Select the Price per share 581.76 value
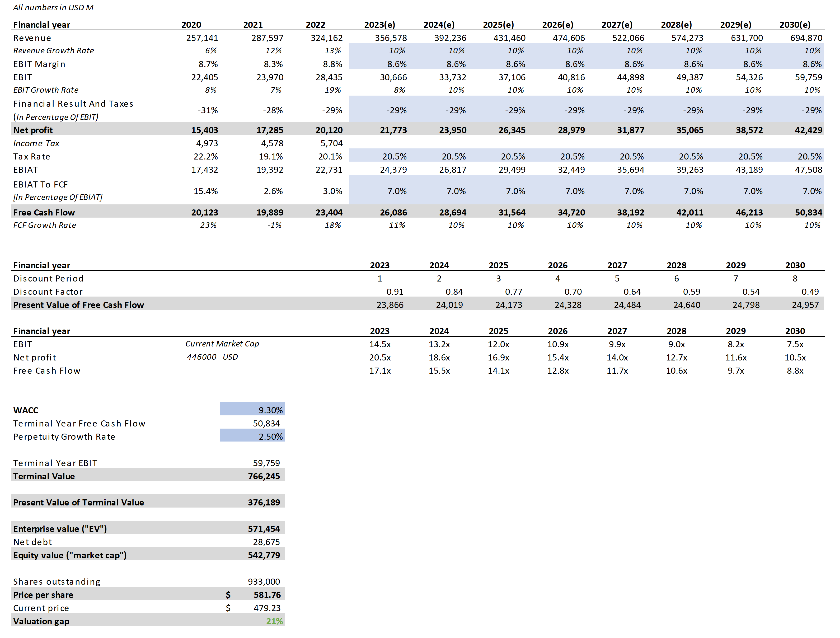This screenshot has width=840, height=638. tap(267, 595)
